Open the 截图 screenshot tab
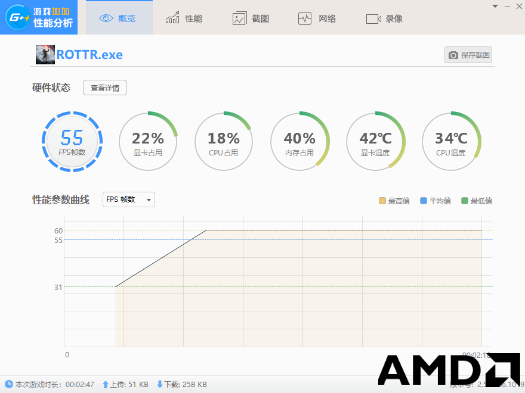Screen dimensions: 525x393 click(x=251, y=18)
